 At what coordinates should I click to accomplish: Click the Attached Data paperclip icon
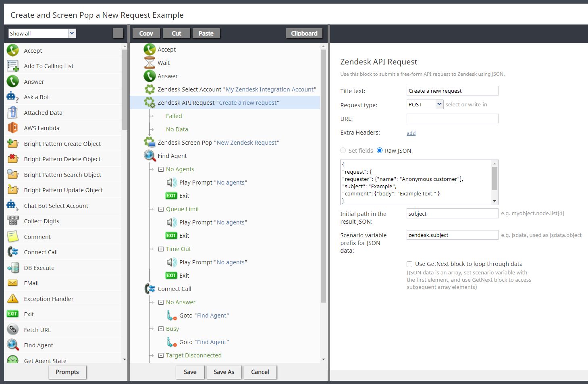pyautogui.click(x=12, y=113)
